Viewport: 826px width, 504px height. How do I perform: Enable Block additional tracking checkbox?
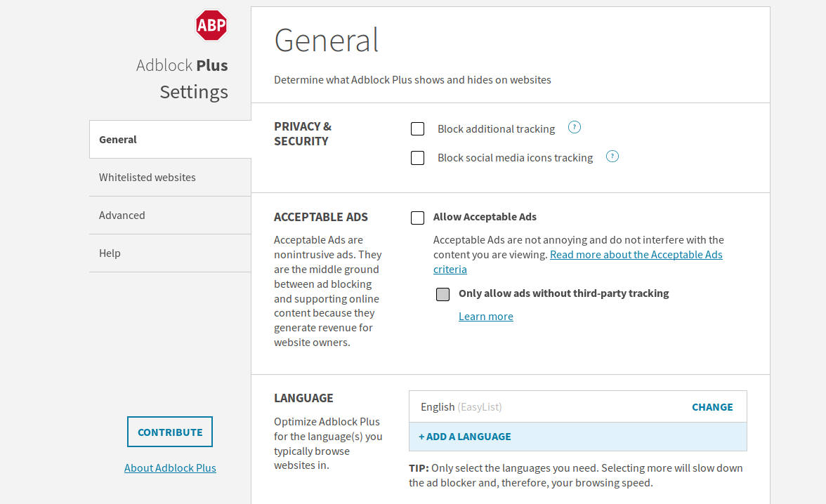click(418, 129)
